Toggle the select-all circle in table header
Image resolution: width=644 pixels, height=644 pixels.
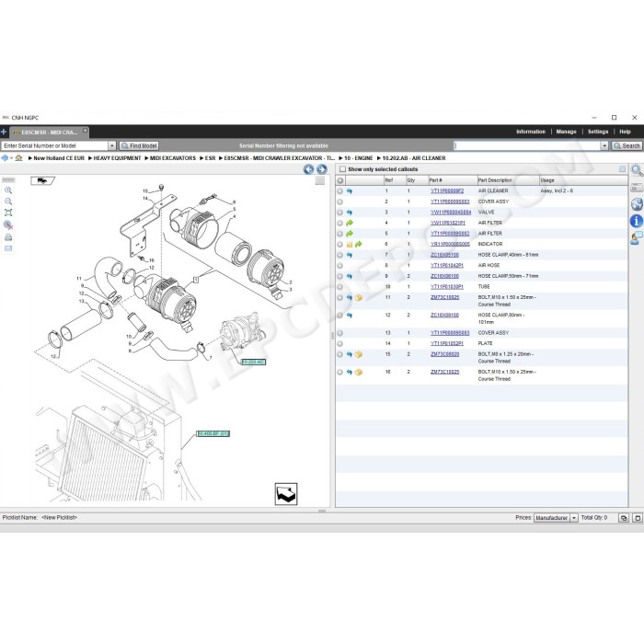point(340,180)
